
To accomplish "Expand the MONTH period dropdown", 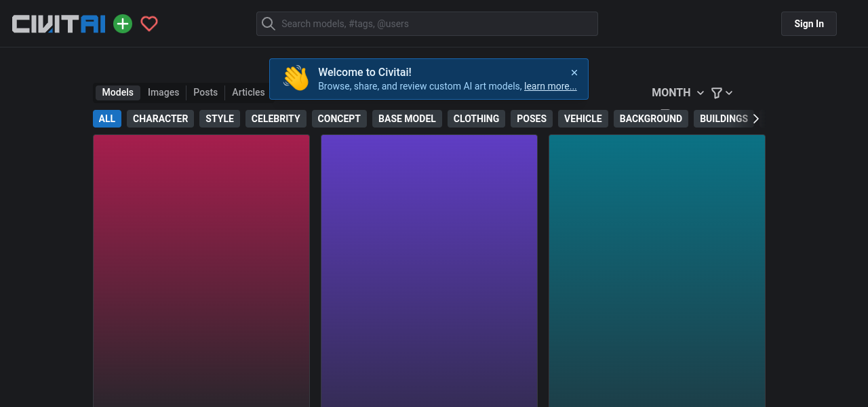I will click(677, 93).
